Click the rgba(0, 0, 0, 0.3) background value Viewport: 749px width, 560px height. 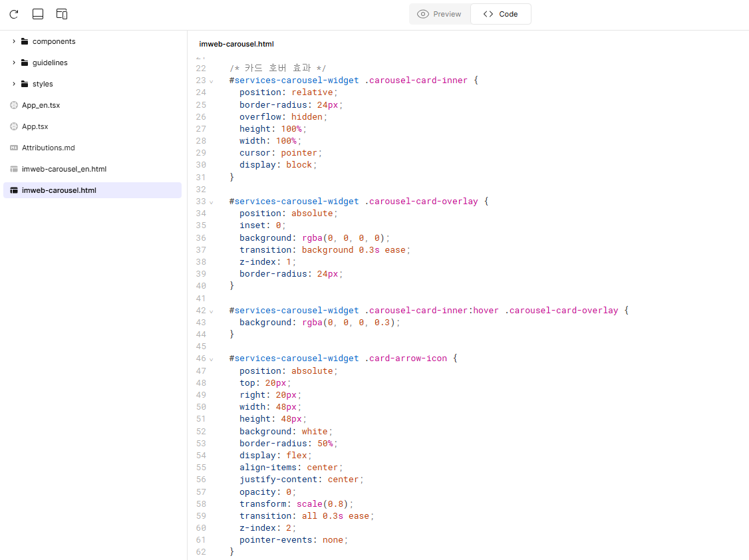coord(349,323)
